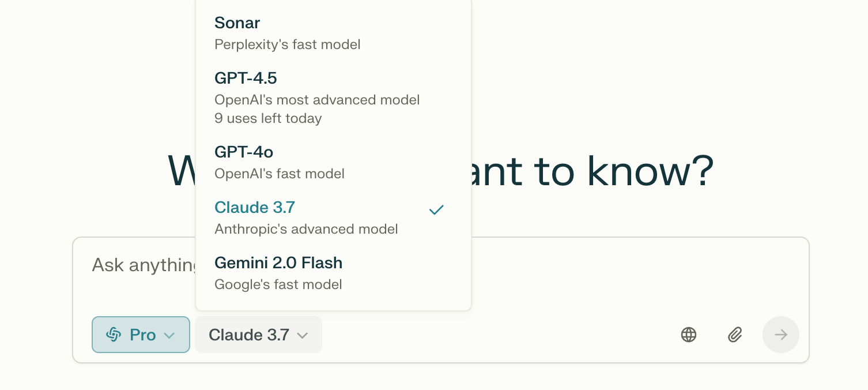Screen dimensions: 868x390
Task: Click the "Google's fast model" description
Action: 278,284
